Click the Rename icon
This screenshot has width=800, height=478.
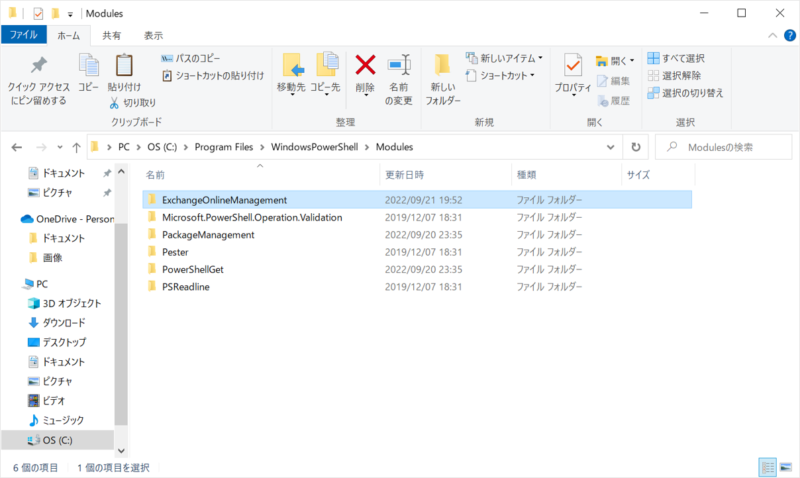(399, 67)
